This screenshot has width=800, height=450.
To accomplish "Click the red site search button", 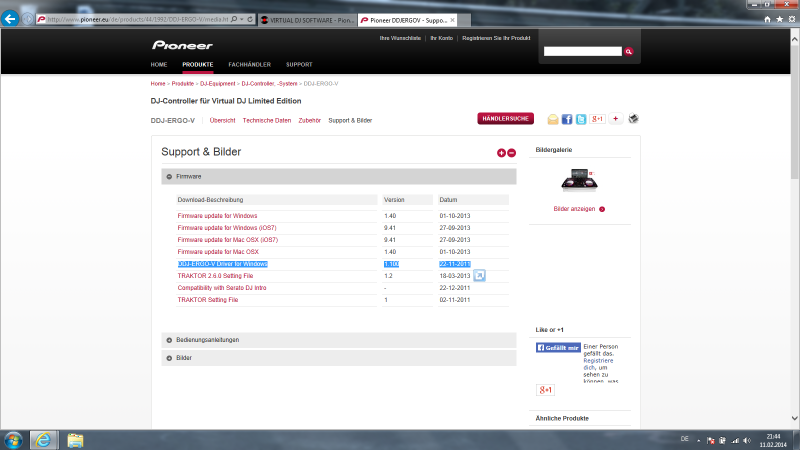I will pyautogui.click(x=629, y=52).
